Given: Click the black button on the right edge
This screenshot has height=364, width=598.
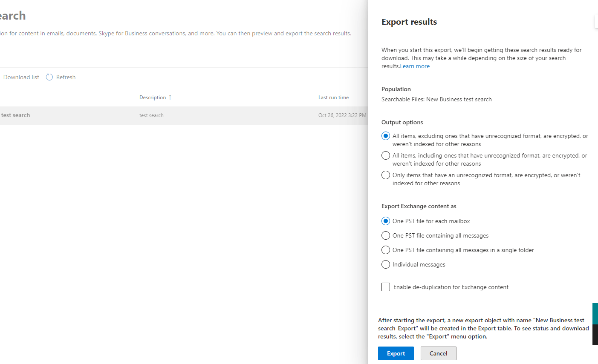Looking at the screenshot, I should (x=595, y=335).
